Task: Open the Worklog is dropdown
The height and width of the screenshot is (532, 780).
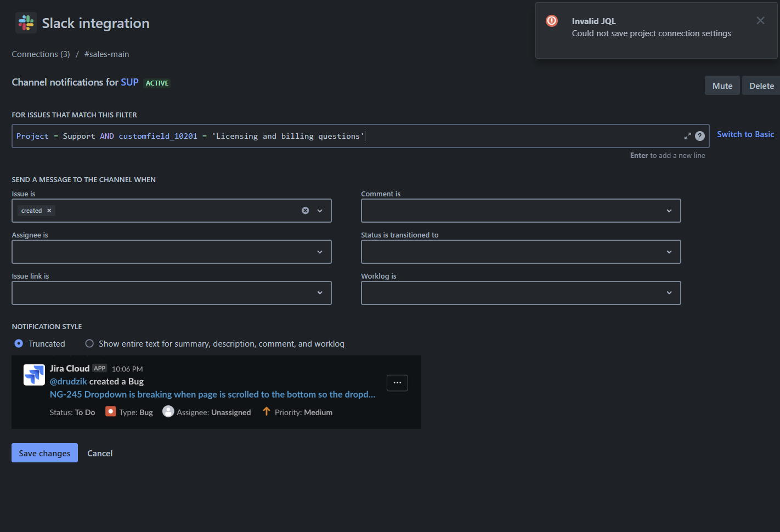Action: pos(669,292)
